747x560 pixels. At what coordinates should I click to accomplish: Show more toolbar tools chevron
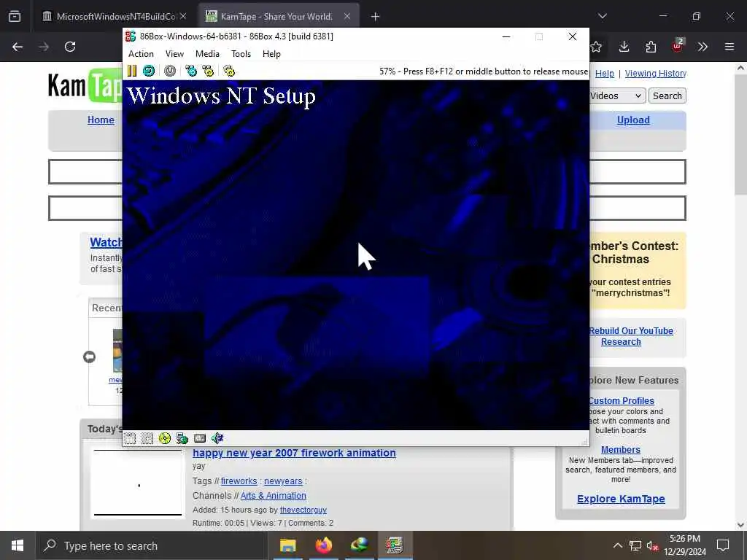(703, 47)
